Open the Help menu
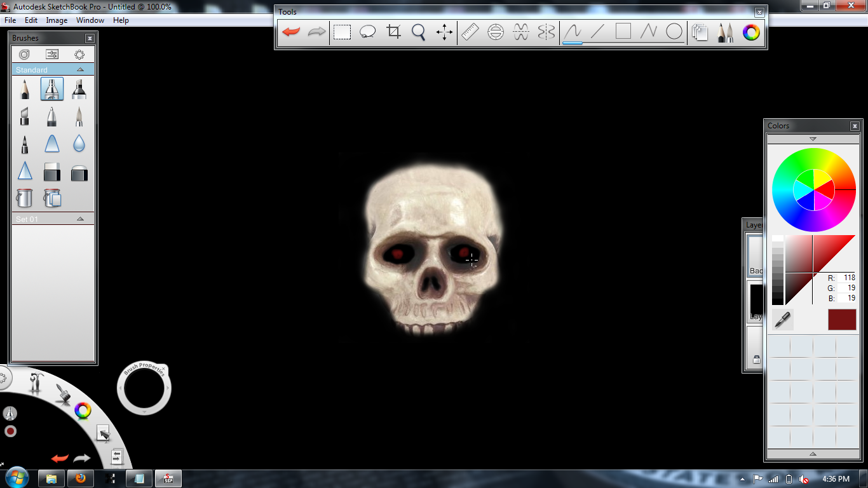 point(121,20)
